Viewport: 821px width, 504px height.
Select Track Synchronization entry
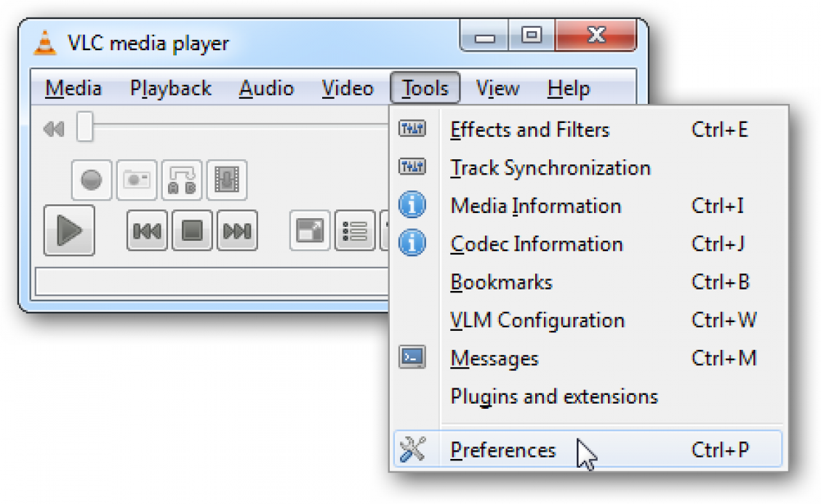588,168
